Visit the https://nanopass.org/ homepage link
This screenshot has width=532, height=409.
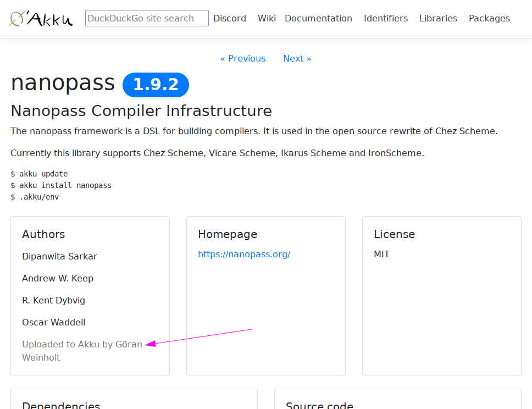(244, 254)
